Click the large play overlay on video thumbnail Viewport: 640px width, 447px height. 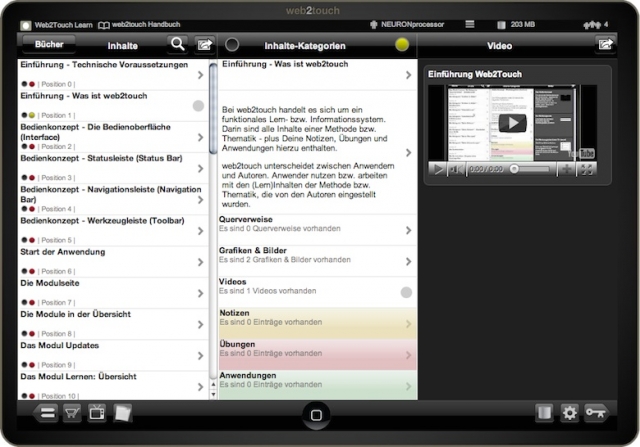pyautogui.click(x=512, y=123)
